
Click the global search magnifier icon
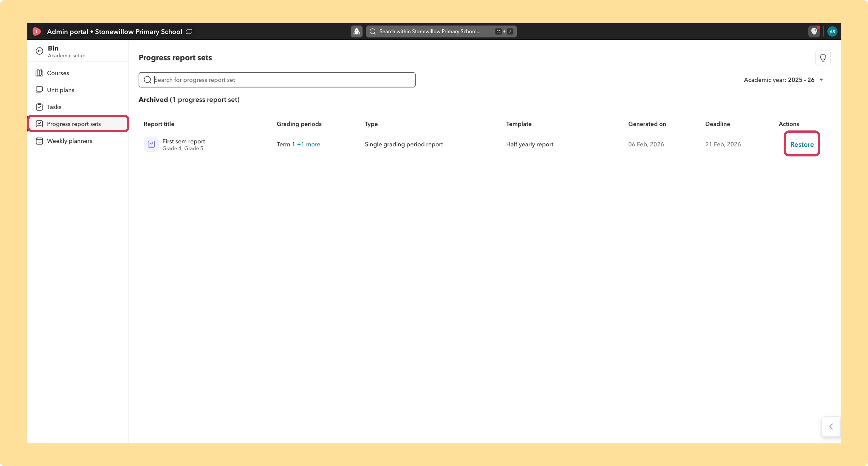point(373,31)
